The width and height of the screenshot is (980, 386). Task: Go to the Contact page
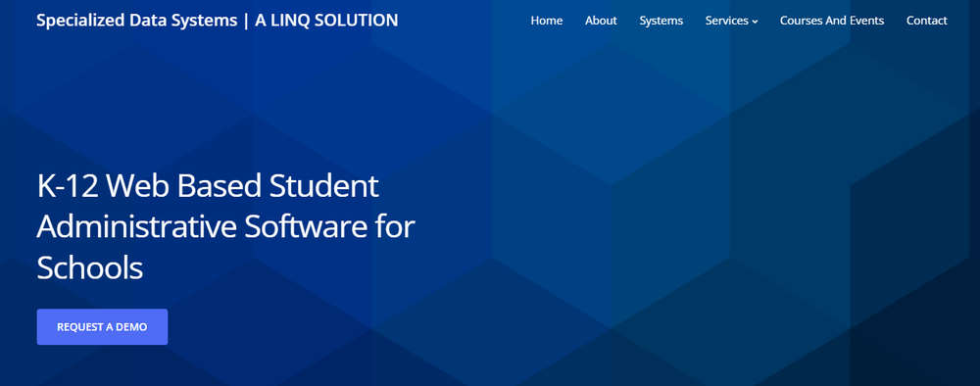point(926,21)
